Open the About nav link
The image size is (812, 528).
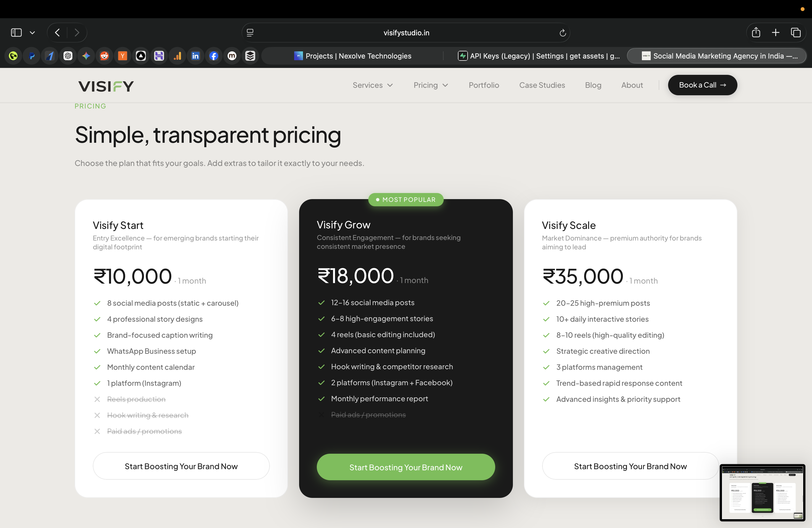click(632, 85)
